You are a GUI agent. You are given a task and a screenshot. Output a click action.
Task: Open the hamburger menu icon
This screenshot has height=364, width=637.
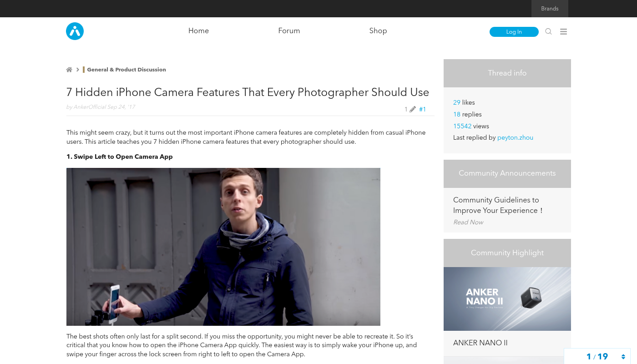[563, 31]
